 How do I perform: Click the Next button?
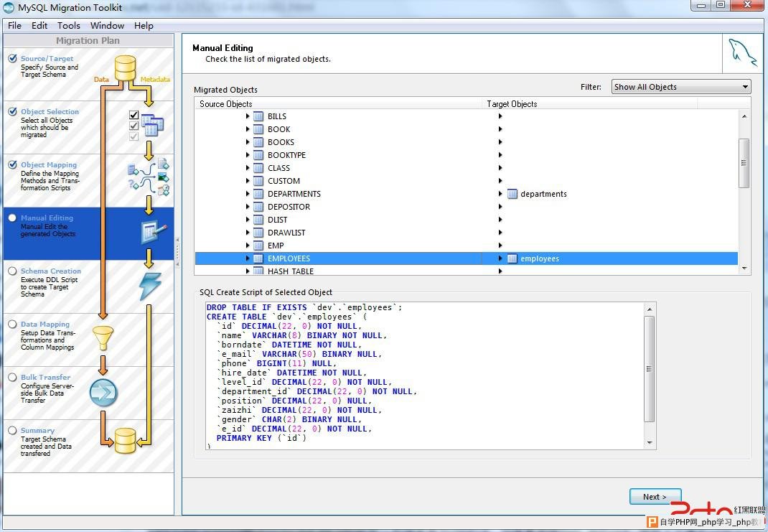pos(655,497)
